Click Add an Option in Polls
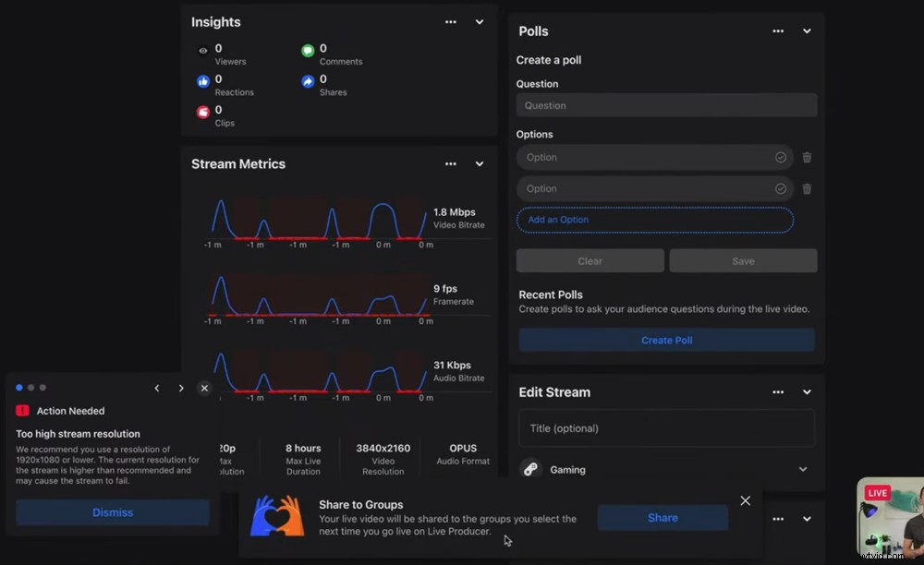The width and height of the screenshot is (924, 565). tap(654, 221)
